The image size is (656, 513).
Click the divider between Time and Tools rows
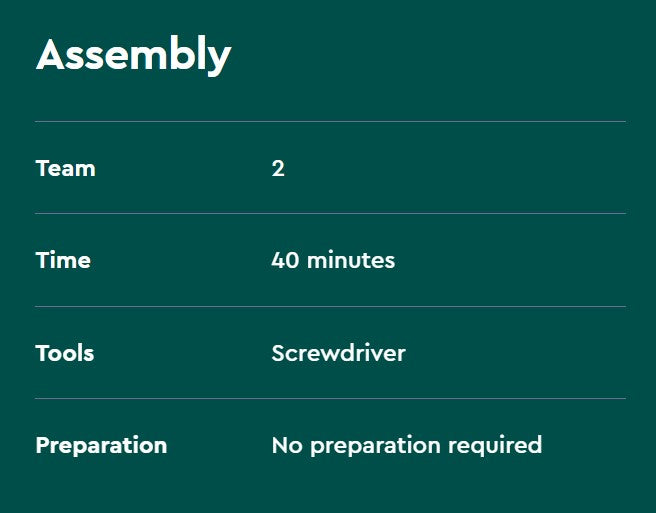330,306
